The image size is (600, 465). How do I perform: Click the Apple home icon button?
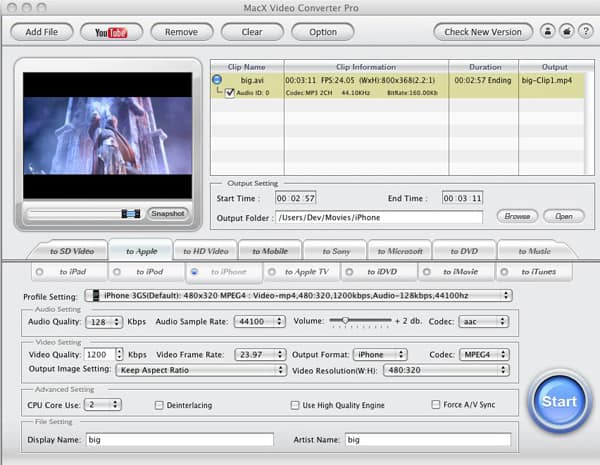567,31
